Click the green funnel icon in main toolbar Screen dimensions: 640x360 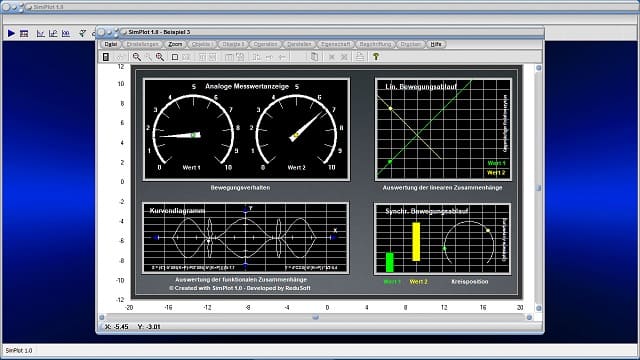82,33
